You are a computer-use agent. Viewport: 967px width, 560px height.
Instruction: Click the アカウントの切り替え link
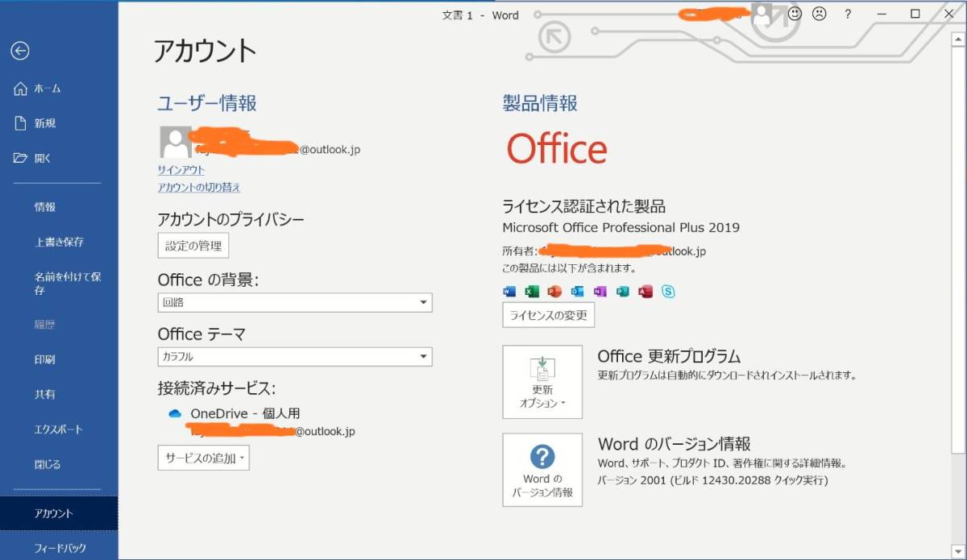point(199,188)
